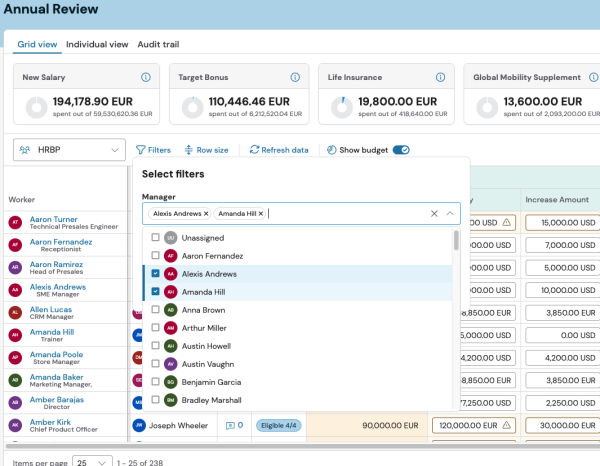The height and width of the screenshot is (466, 600).
Task: Collapse the Manager filter dropdown chevron
Action: pos(451,213)
